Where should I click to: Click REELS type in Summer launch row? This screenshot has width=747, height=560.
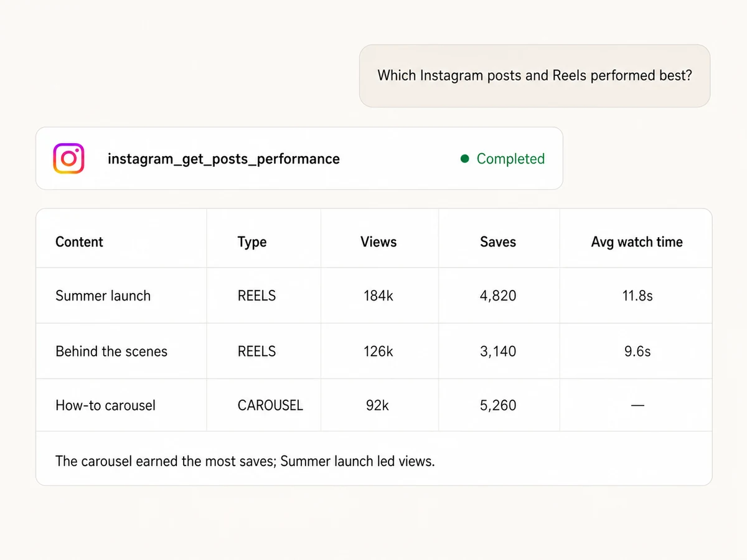pyautogui.click(x=256, y=296)
